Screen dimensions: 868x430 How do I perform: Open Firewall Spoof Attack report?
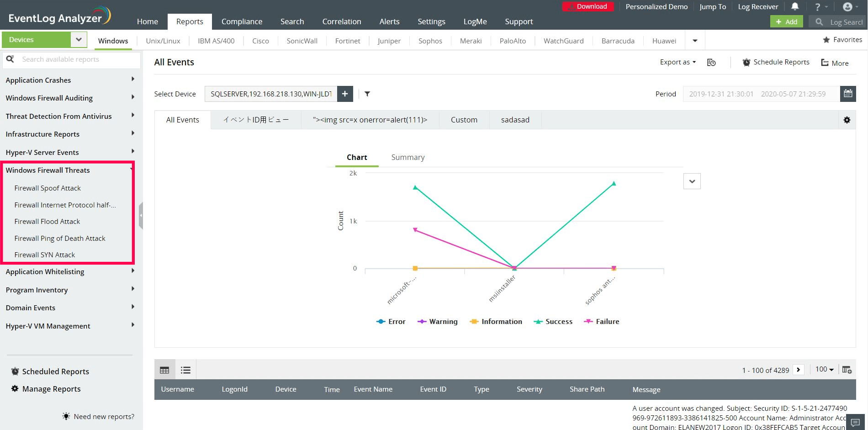[x=48, y=188]
